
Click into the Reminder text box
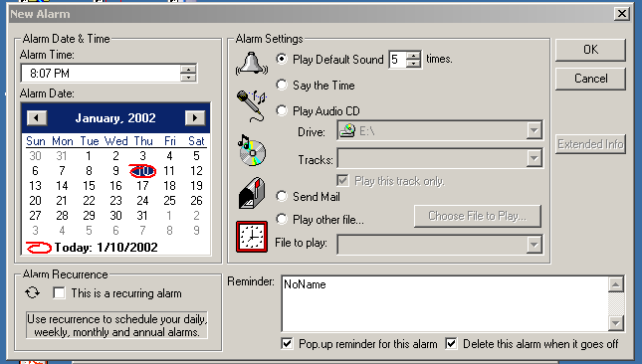pos(445,303)
